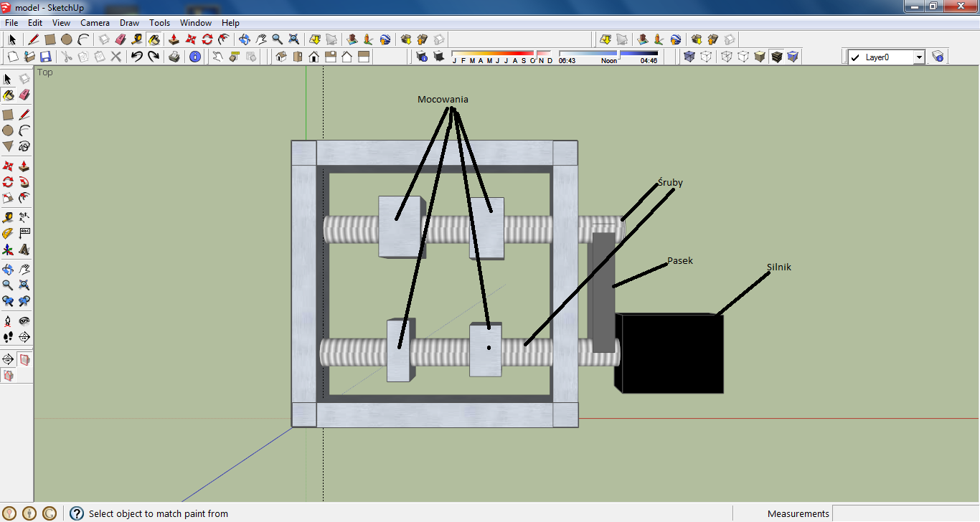Open the Edit menu

pyautogui.click(x=35, y=23)
